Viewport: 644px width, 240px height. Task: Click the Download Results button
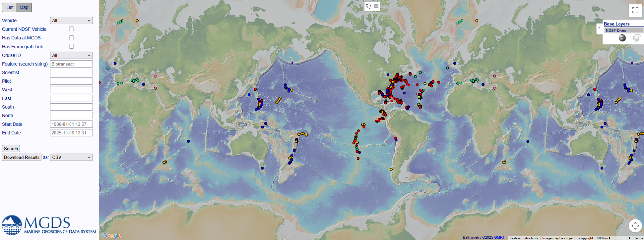(x=22, y=157)
